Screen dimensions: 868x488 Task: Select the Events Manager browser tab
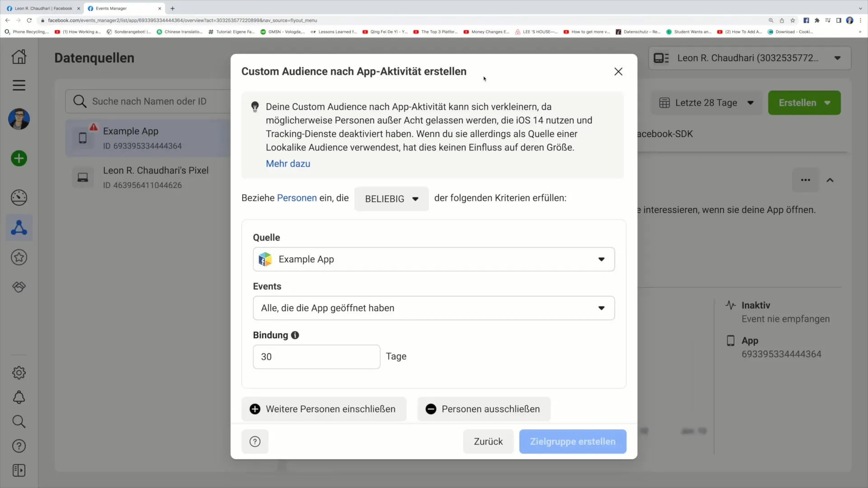coord(124,8)
